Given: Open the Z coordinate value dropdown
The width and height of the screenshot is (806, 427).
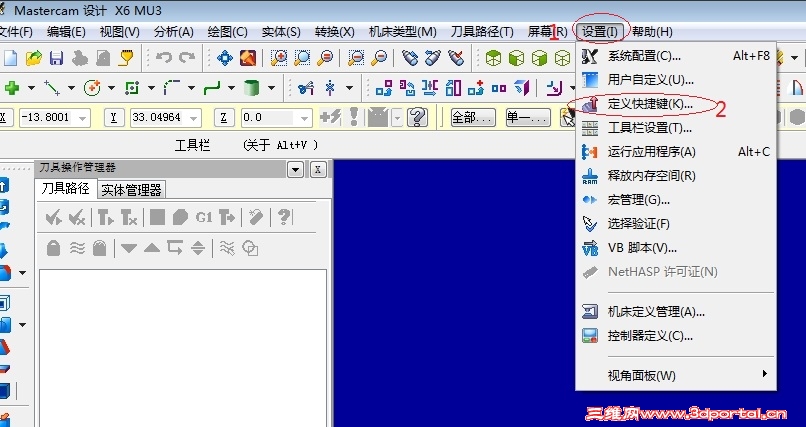Looking at the screenshot, I should pos(304,118).
